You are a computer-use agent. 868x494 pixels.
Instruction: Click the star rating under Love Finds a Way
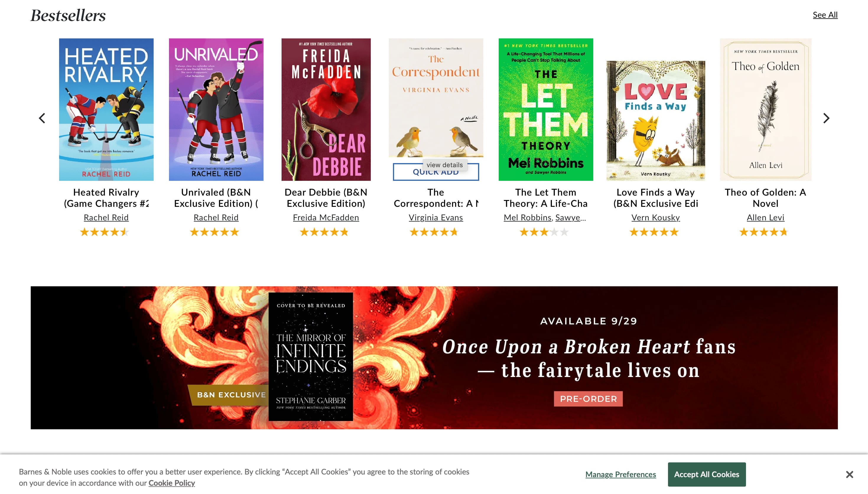[x=654, y=232]
